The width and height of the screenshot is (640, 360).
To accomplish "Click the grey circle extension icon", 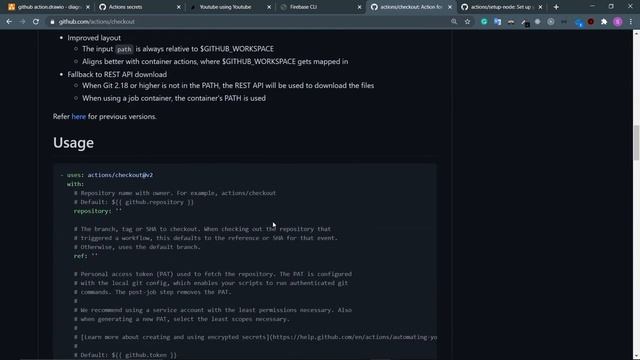I will point(538,22).
